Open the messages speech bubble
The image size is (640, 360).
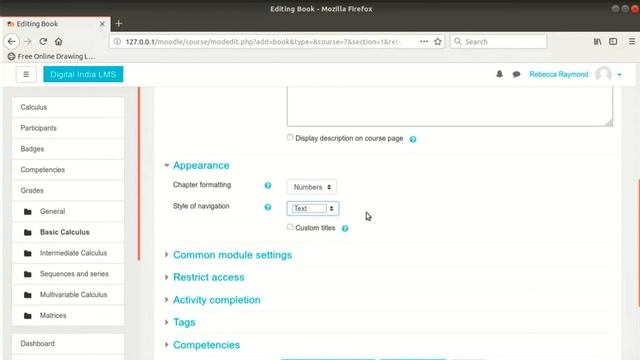pyautogui.click(x=516, y=74)
